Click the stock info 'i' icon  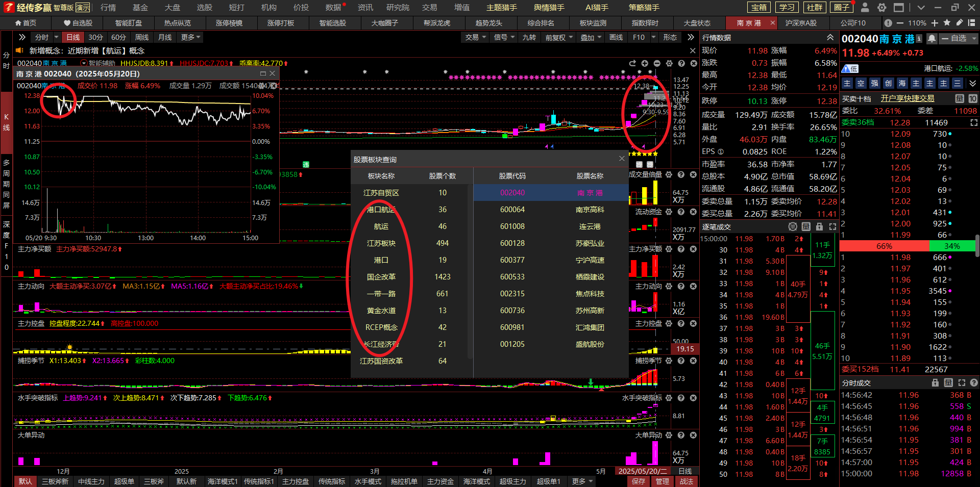click(x=919, y=39)
